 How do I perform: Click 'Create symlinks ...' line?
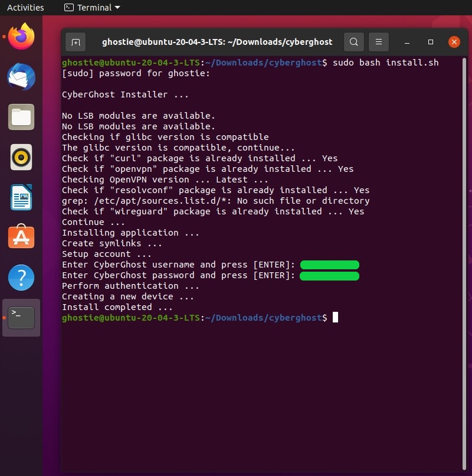coord(112,243)
